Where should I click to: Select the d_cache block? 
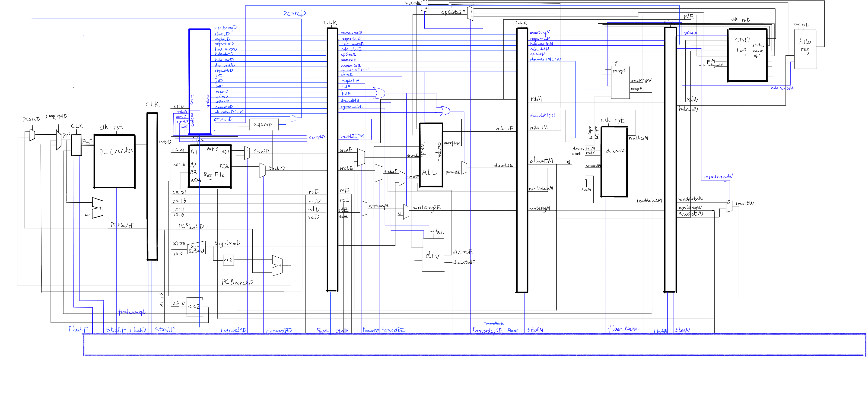point(614,162)
